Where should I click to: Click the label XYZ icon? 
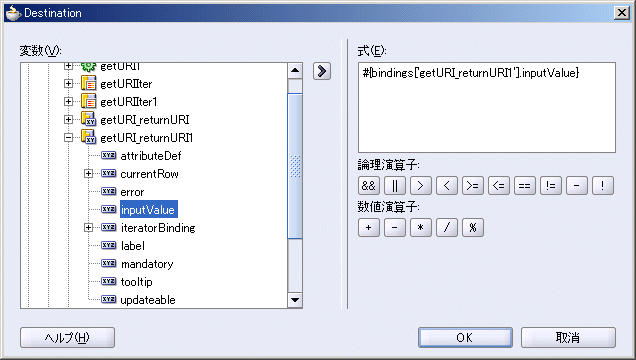[x=108, y=245]
